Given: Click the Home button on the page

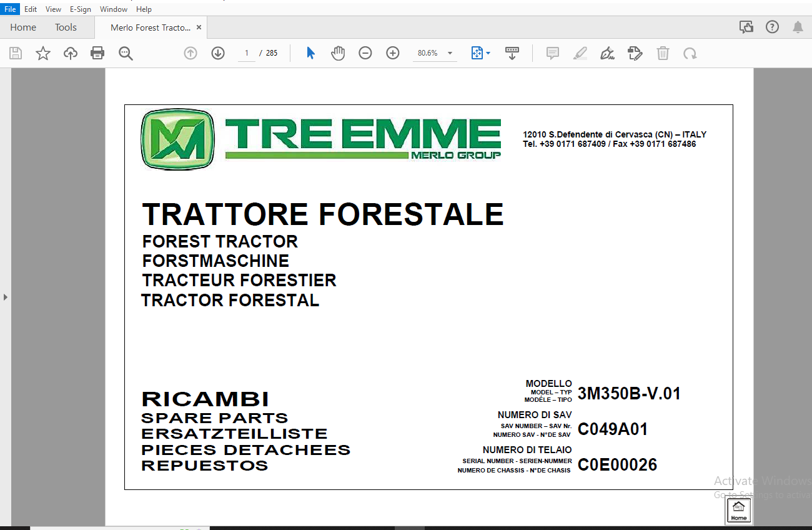Looking at the screenshot, I should coord(739,511).
